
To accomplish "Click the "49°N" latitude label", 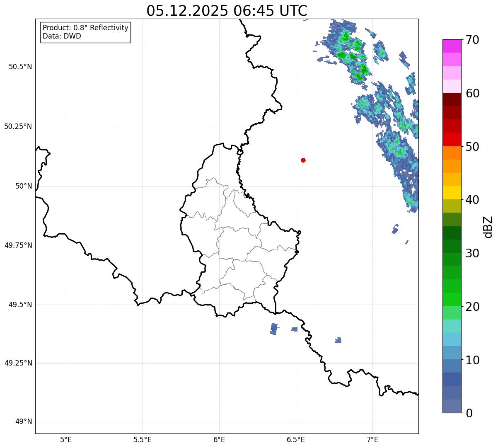I will 24,422.
